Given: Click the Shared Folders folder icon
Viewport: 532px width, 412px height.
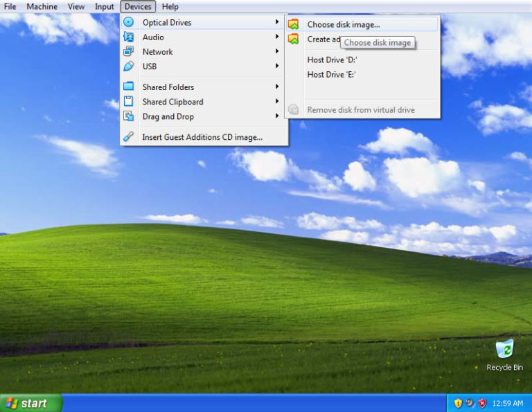Looking at the screenshot, I should [x=128, y=86].
